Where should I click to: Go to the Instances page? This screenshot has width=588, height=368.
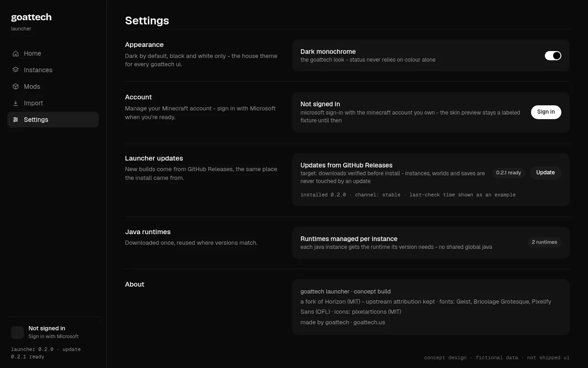[x=53, y=70]
